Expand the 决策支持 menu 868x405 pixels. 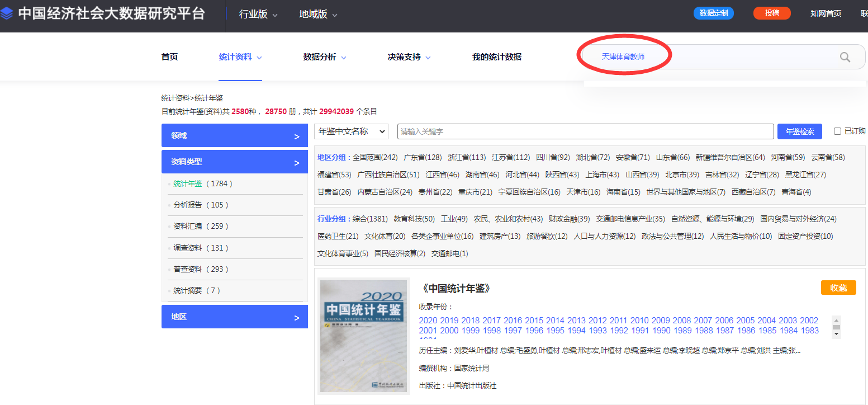point(409,56)
